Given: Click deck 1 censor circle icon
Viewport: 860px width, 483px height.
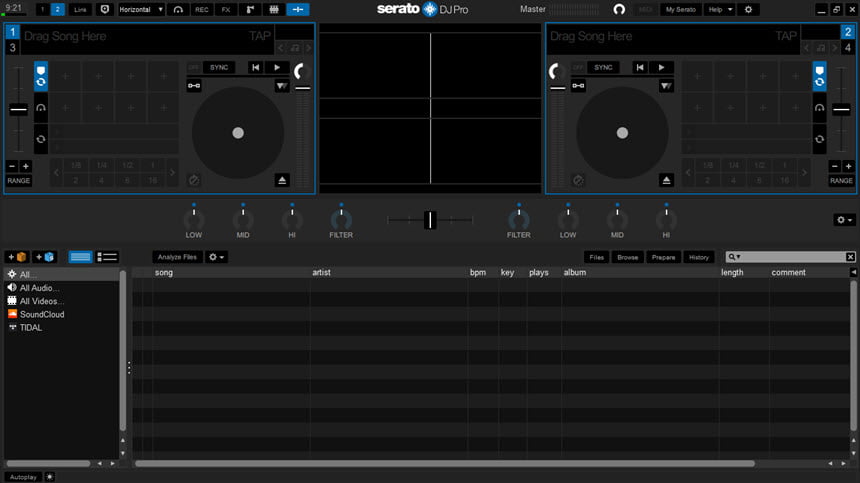Looking at the screenshot, I should coord(194,180).
